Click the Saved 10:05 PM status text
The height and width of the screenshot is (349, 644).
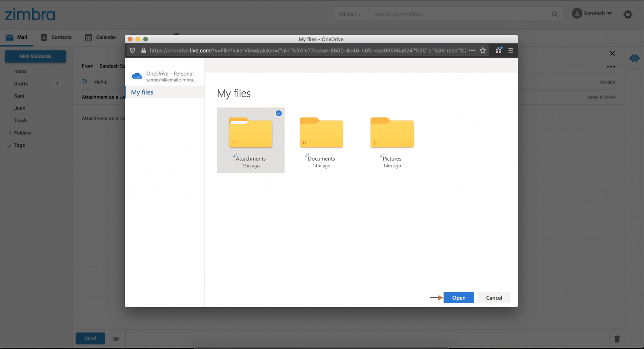click(601, 97)
